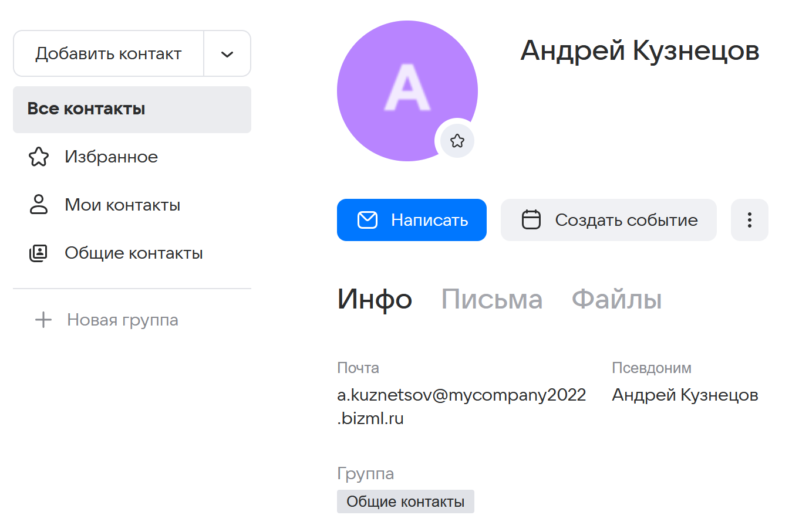Switch to the Файлы tab

click(616, 299)
